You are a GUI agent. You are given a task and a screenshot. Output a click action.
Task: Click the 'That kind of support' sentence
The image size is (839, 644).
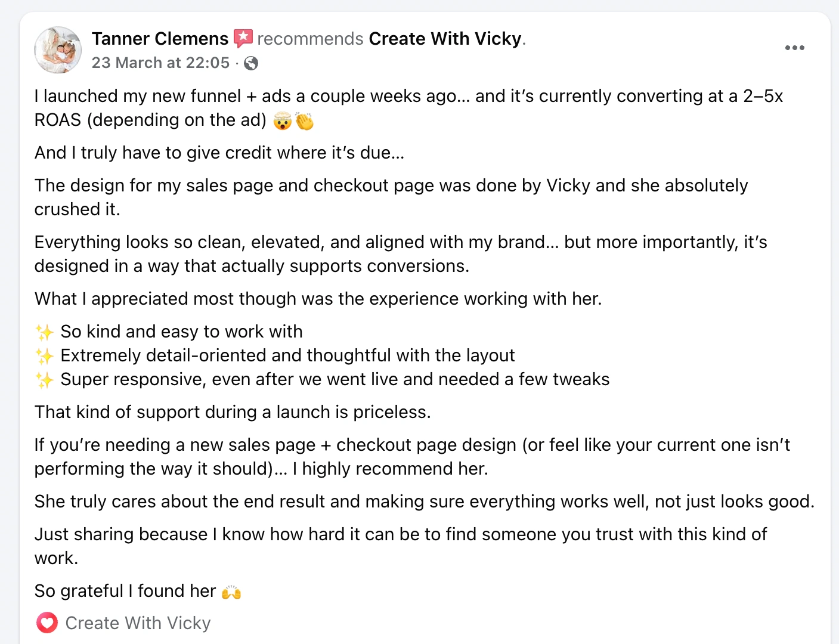pyautogui.click(x=233, y=412)
